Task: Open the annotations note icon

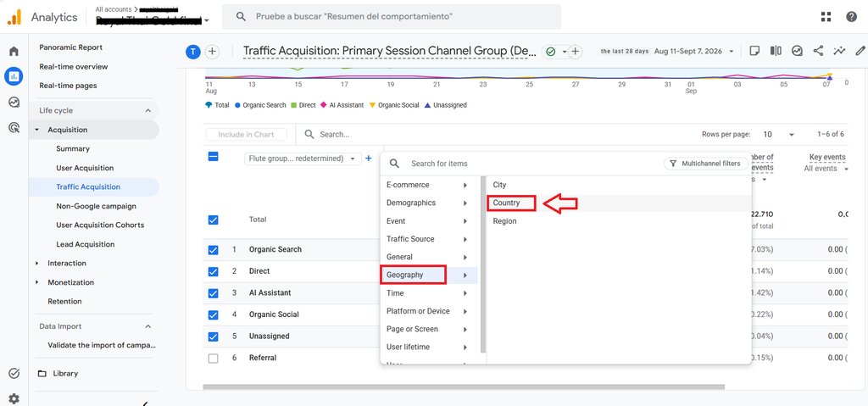Action: [754, 51]
